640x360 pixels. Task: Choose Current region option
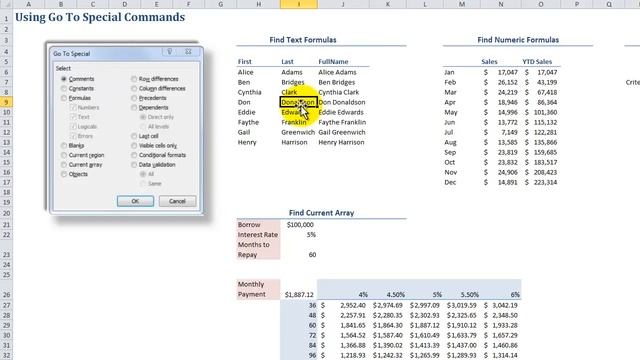[83, 155]
